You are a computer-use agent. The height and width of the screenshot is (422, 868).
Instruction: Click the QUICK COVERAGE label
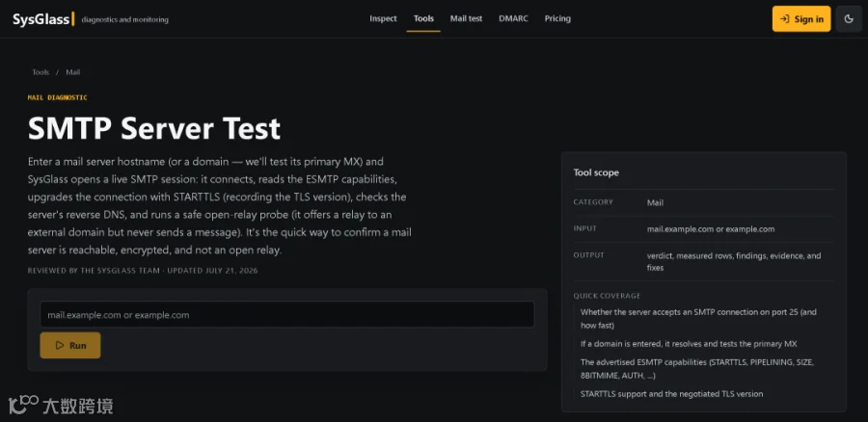tap(607, 296)
